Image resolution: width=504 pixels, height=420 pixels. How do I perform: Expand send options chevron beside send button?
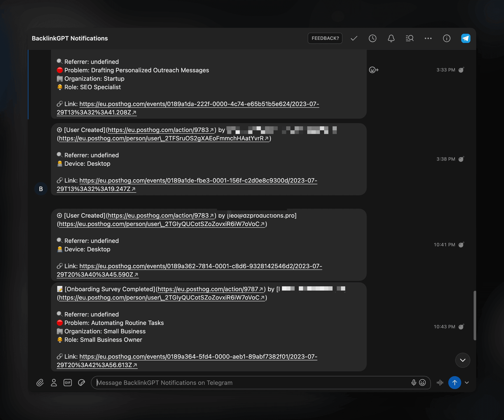467,383
